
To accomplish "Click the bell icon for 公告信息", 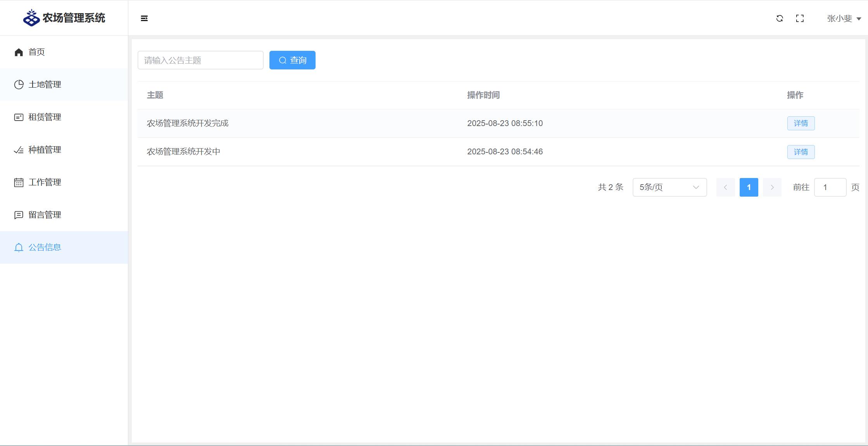I will click(x=19, y=247).
